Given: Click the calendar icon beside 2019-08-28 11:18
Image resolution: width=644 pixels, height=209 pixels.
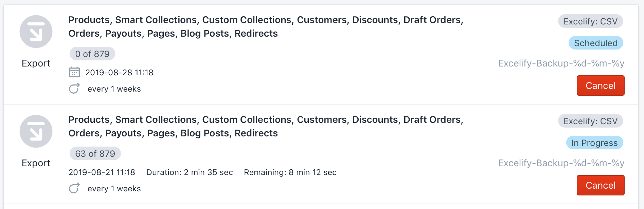Looking at the screenshot, I should pyautogui.click(x=74, y=72).
